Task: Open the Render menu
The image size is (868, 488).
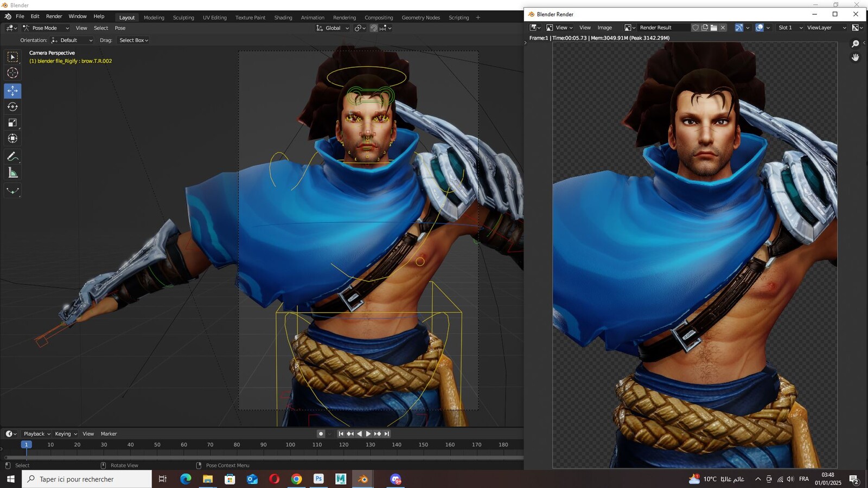Action: (x=54, y=17)
